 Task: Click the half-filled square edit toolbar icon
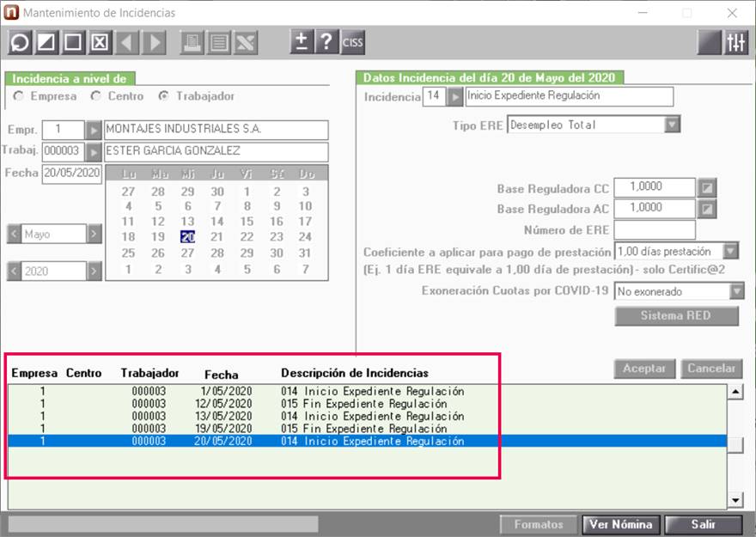pyautogui.click(x=46, y=42)
